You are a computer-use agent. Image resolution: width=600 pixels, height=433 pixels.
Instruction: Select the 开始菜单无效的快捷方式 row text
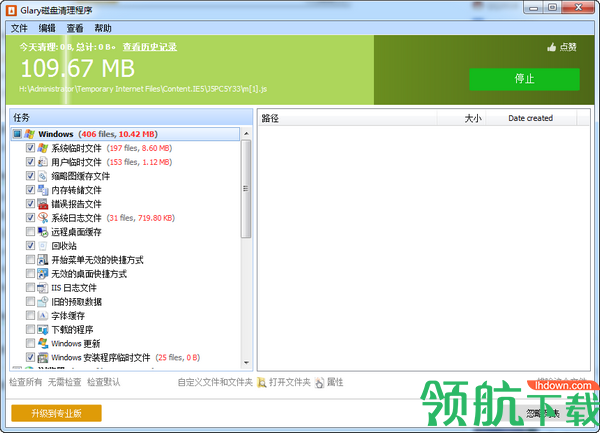pos(97,260)
